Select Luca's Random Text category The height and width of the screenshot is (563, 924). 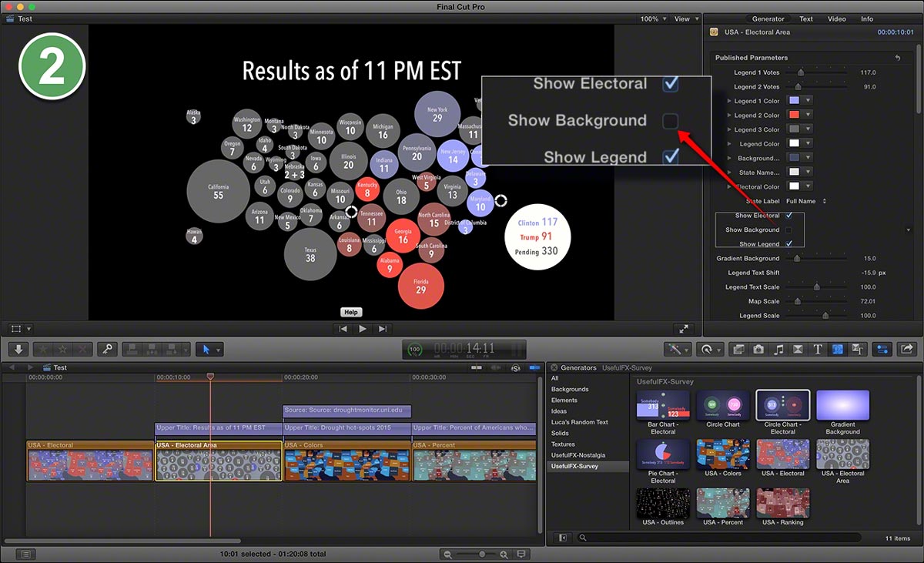point(580,422)
